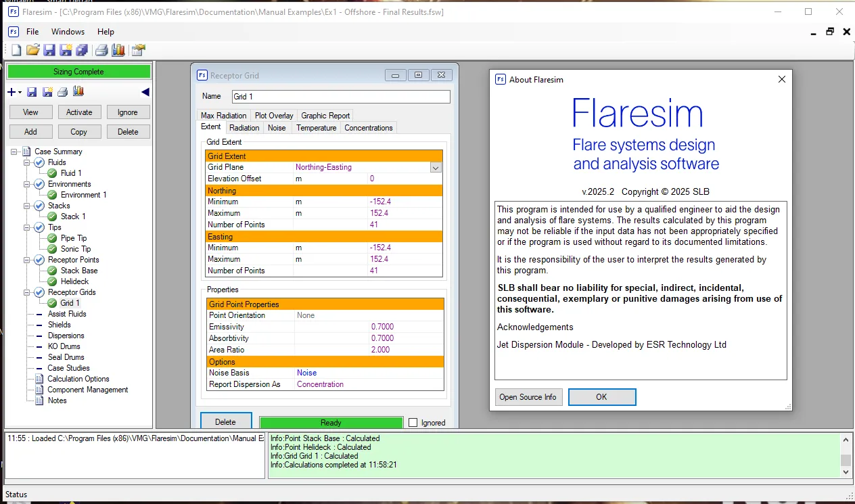Click the Ignore button in case panel

click(x=128, y=112)
